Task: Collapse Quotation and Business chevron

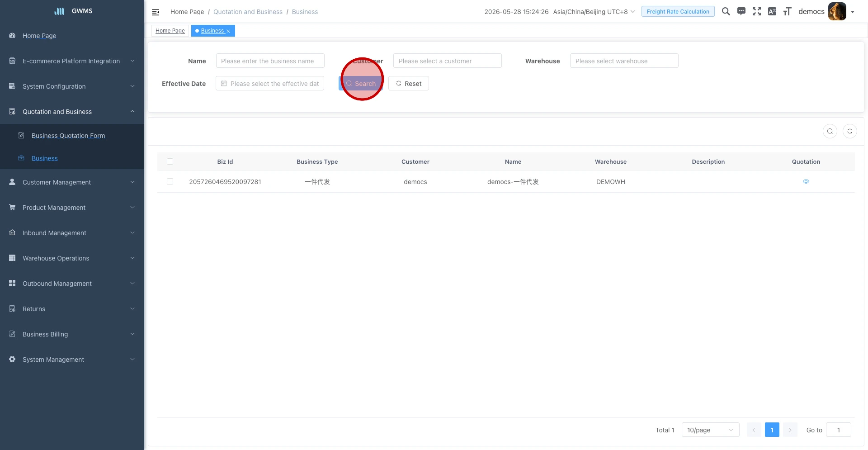Action: point(132,111)
